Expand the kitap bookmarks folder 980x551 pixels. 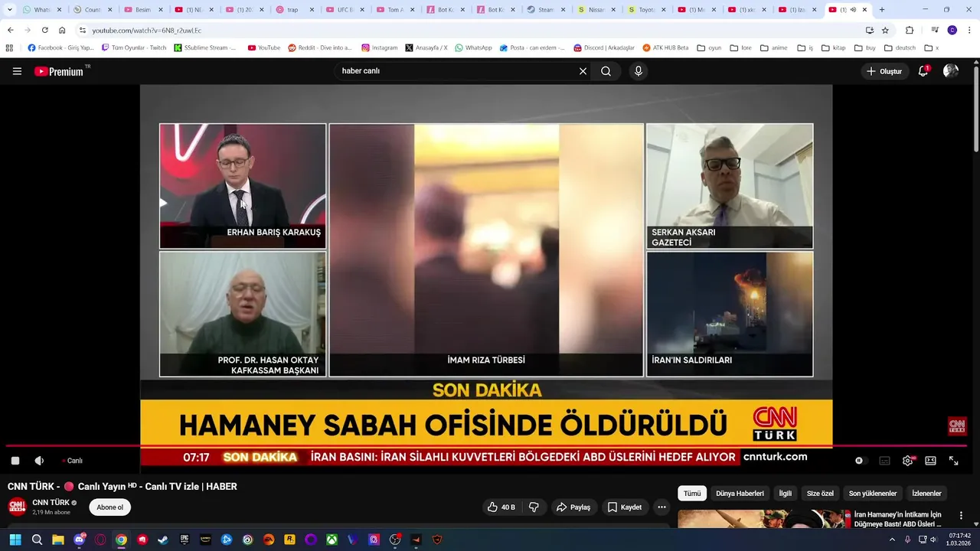click(833, 47)
